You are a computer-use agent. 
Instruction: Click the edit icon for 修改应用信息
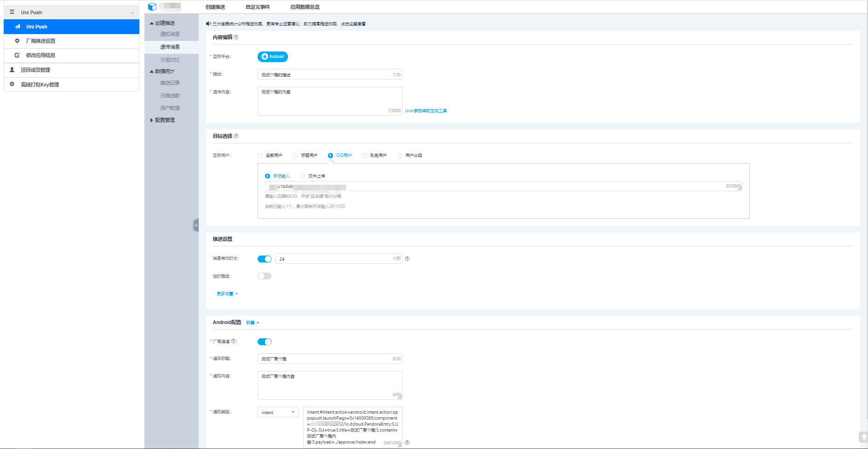(x=17, y=55)
